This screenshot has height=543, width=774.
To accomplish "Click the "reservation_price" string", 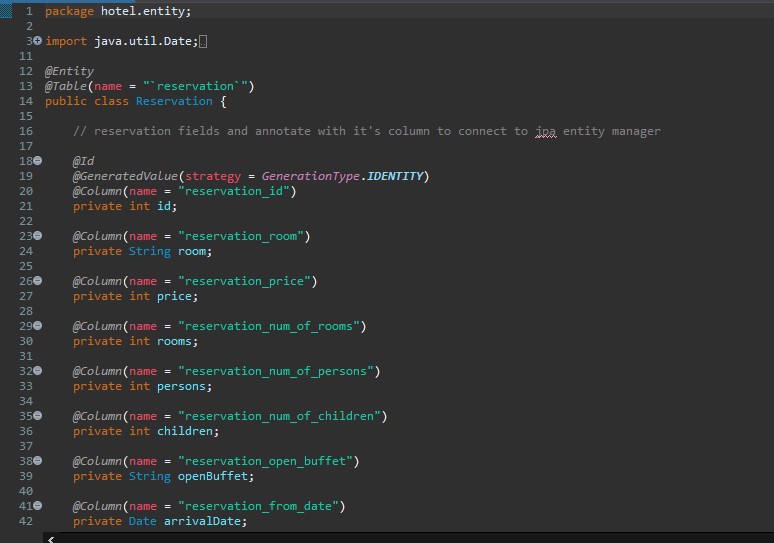I will 244,281.
